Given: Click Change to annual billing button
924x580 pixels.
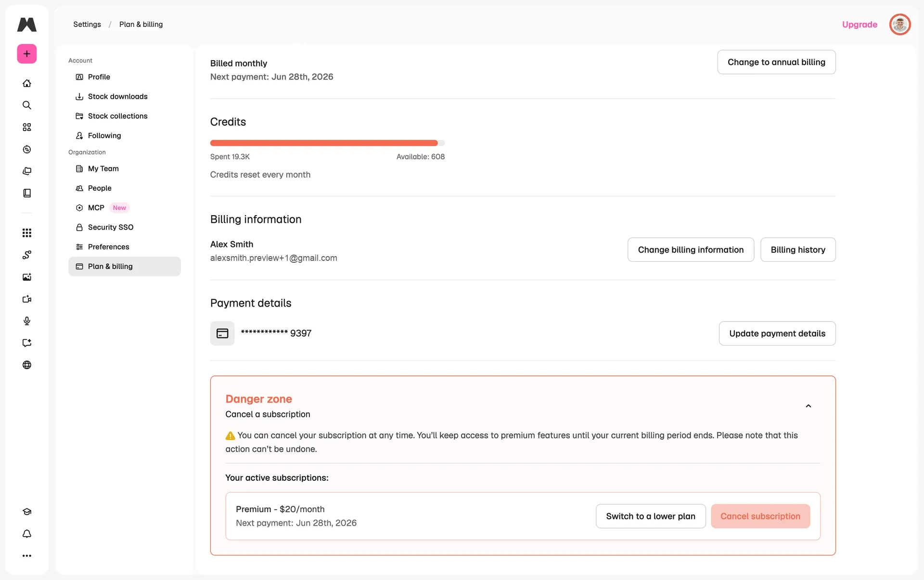Looking at the screenshot, I should click(776, 62).
